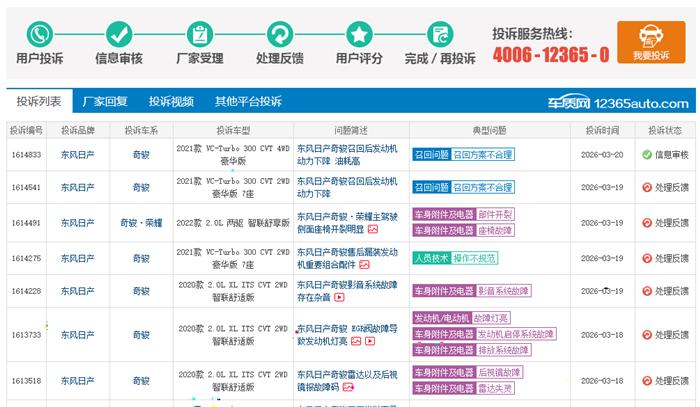Click the green 人员技术 category tag
The height and width of the screenshot is (407, 700).
431,258
